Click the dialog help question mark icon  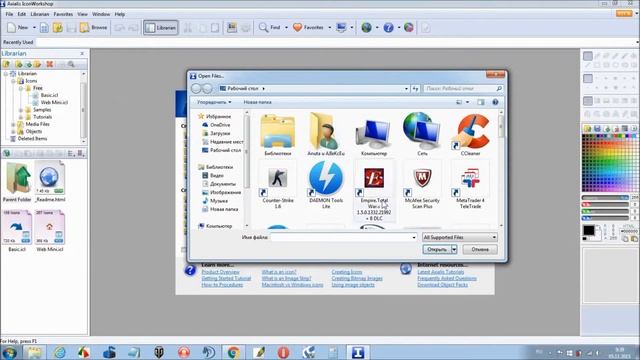tap(495, 102)
